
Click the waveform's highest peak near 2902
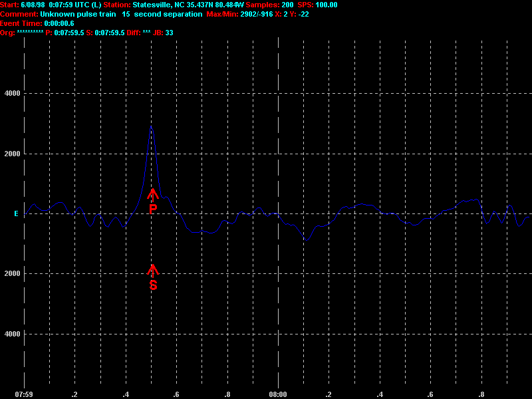(152, 126)
